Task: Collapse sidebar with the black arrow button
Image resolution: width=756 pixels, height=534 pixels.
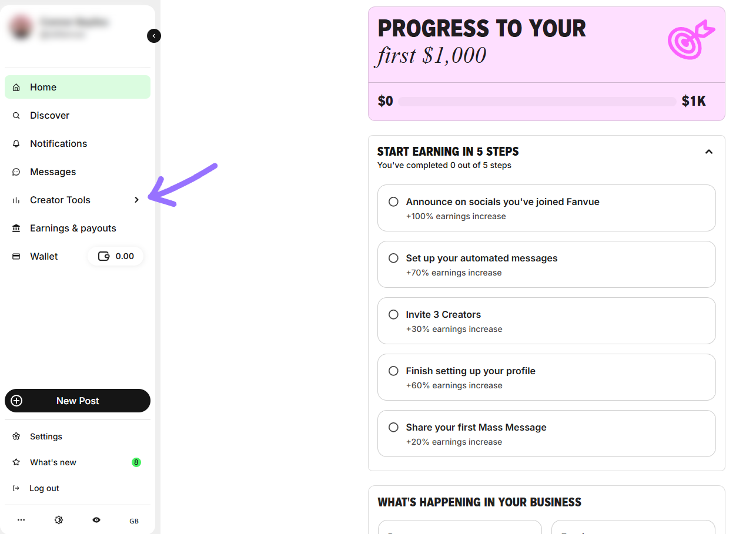Action: point(154,36)
